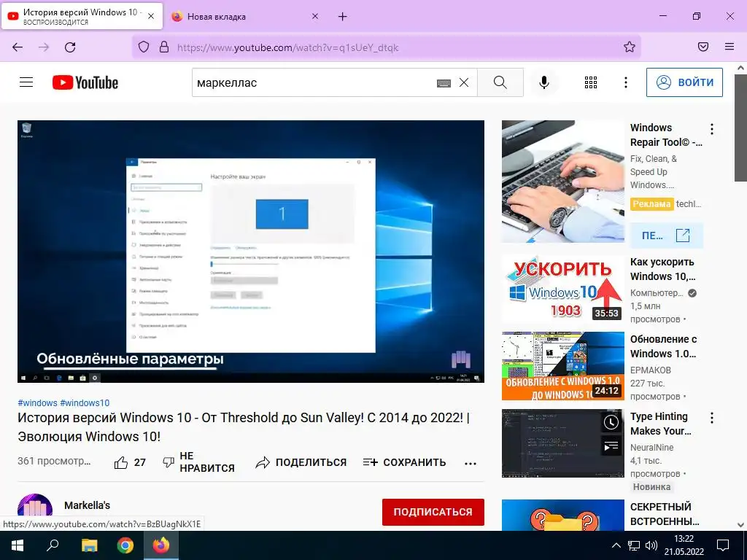Screen dimensions: 747x560
Task: Show hidden system tray icons
Action: click(x=616, y=545)
